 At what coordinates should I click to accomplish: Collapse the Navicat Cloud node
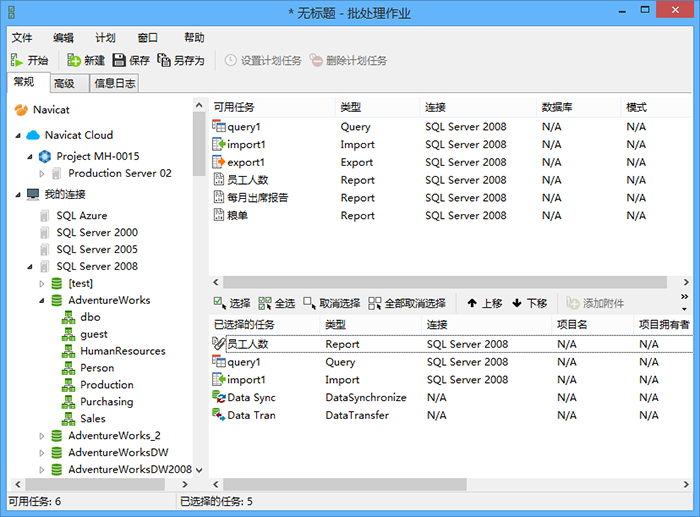tap(18, 135)
